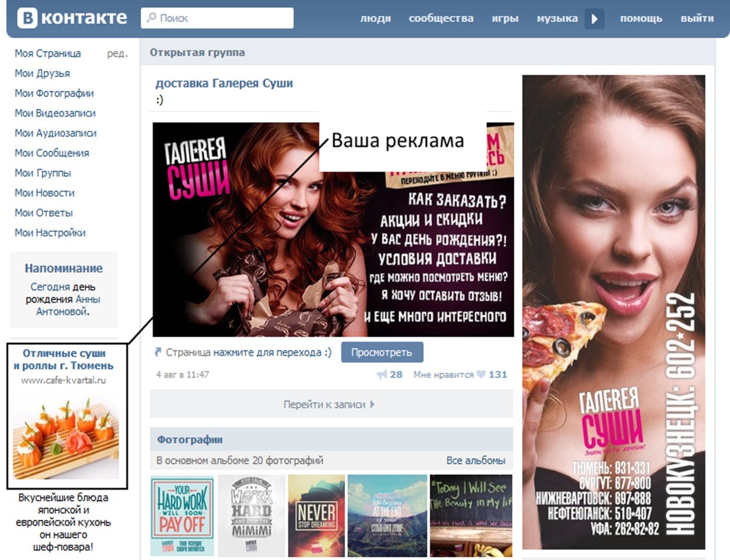
Task: Click the music play button in header
Action: pyautogui.click(x=594, y=19)
